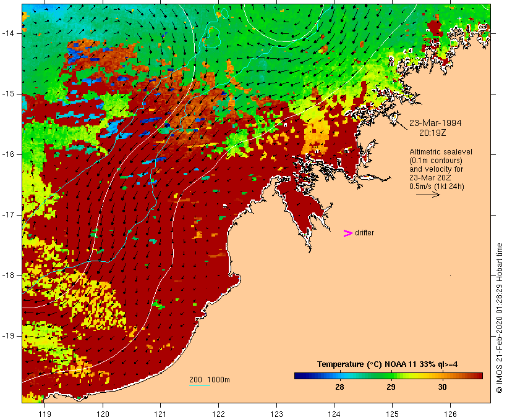Click the latitude axis label -14
507x420 pixels.
(x=8, y=33)
